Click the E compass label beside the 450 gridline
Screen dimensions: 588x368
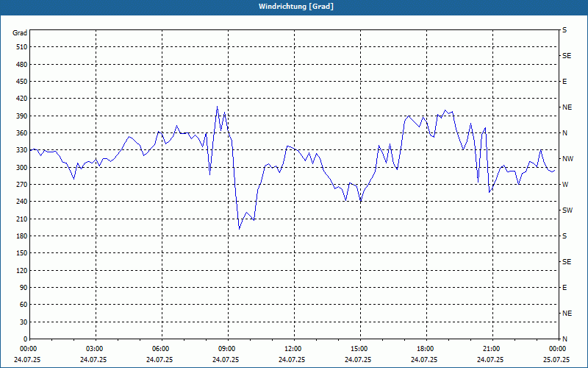tap(564, 82)
